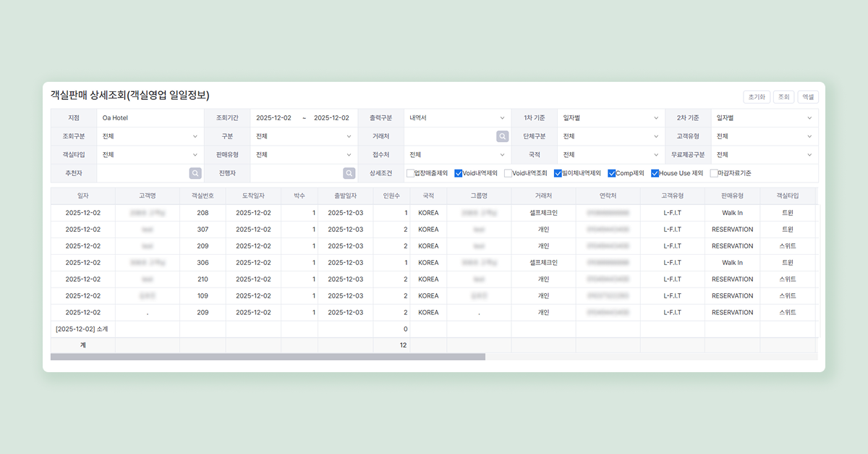Click the start date field in 조회기간
This screenshot has height=454, width=868.
273,118
